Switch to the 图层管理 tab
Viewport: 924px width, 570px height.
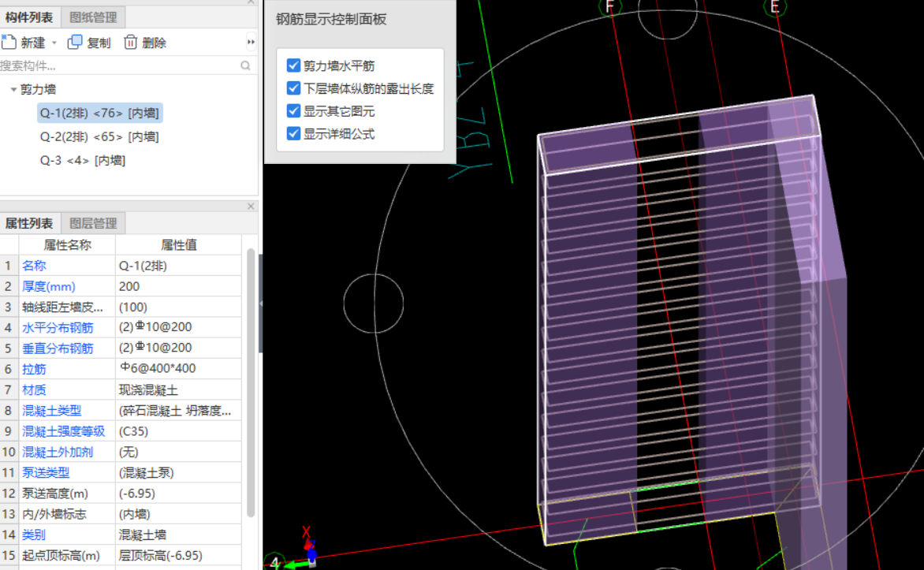[x=93, y=223]
